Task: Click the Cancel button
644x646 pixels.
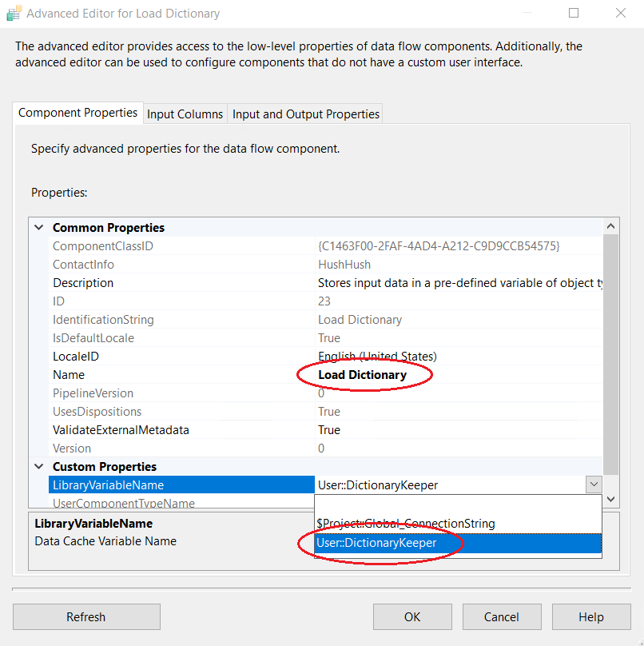Action: click(501, 616)
